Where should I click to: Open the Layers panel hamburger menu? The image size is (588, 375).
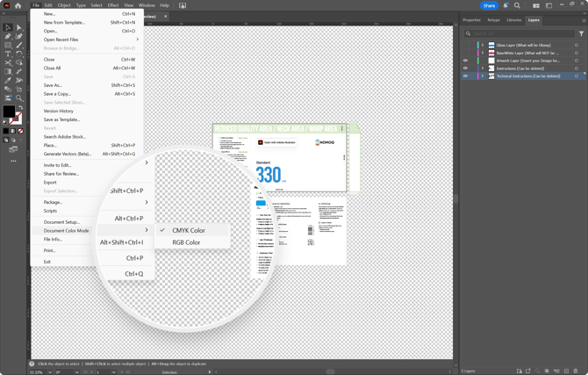[x=584, y=20]
